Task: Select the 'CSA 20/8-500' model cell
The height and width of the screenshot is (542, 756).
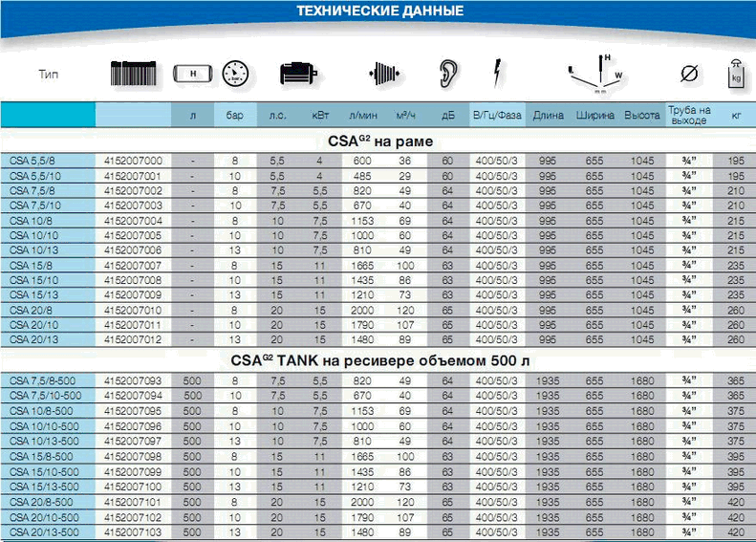Action: (48, 502)
